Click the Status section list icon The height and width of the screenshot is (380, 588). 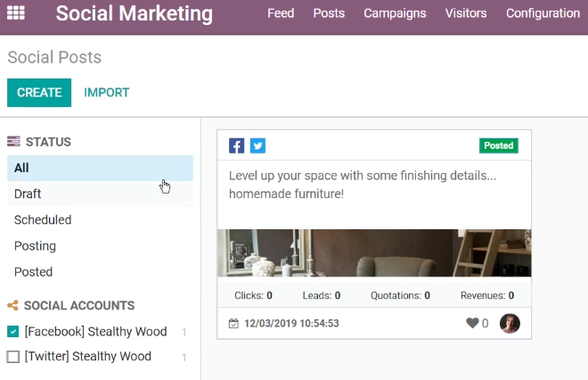click(13, 142)
